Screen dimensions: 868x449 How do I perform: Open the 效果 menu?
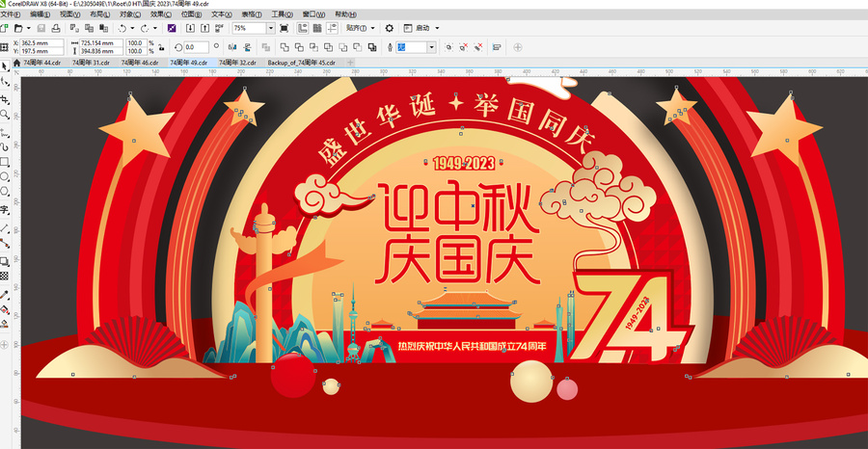pos(160,13)
